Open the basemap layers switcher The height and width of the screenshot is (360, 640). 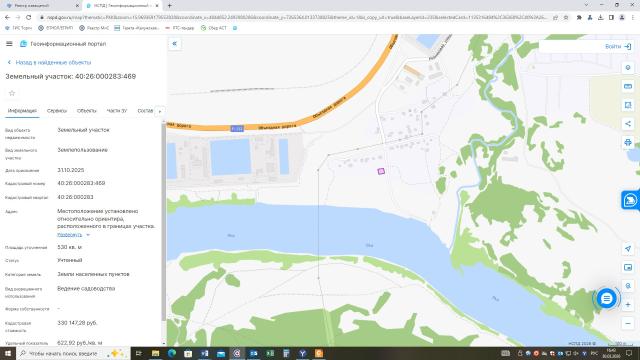click(x=628, y=267)
